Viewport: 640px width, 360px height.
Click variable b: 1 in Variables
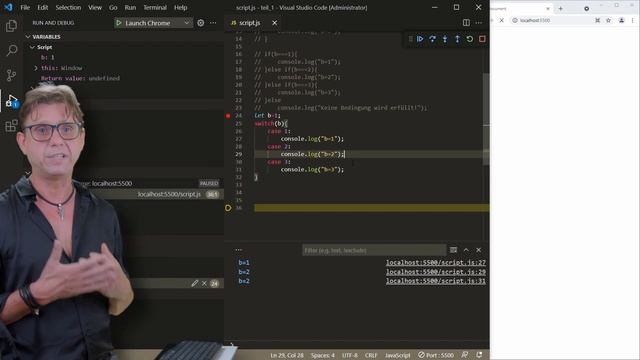coord(47,58)
